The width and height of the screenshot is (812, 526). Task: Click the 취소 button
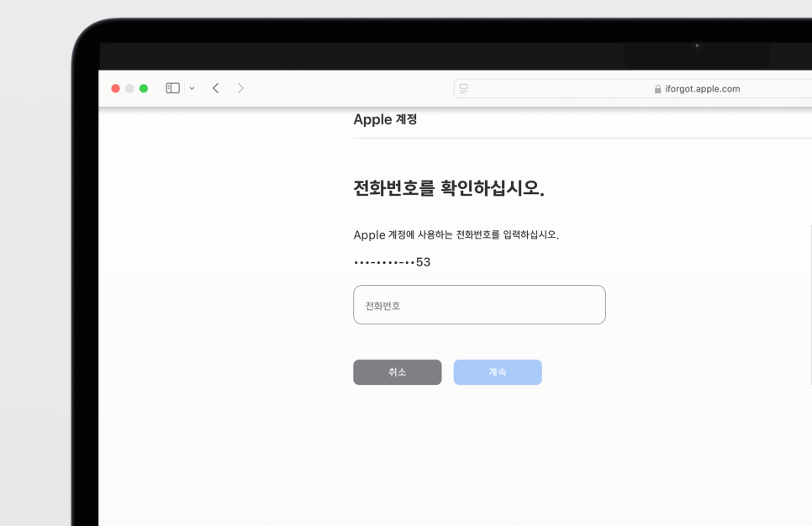click(x=398, y=372)
